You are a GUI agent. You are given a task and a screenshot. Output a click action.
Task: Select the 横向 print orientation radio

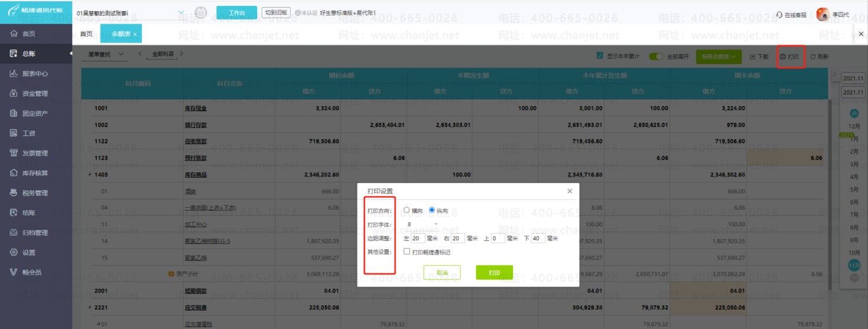[407, 210]
